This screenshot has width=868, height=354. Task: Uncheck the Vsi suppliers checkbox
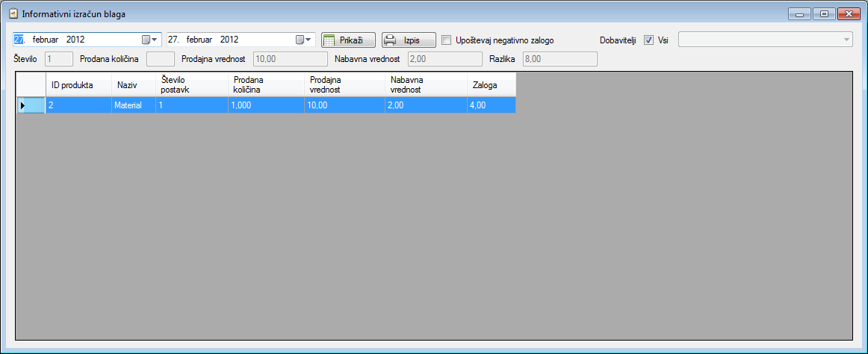[648, 40]
